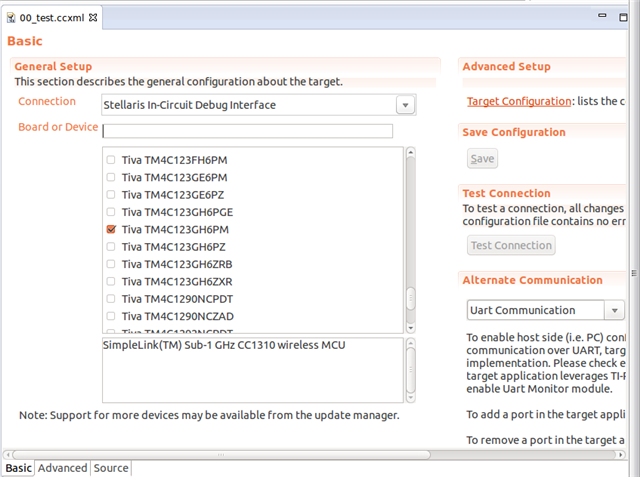Check the Tiva TM4C123GH6PGE device
This screenshot has width=640, height=477.
tap(111, 212)
